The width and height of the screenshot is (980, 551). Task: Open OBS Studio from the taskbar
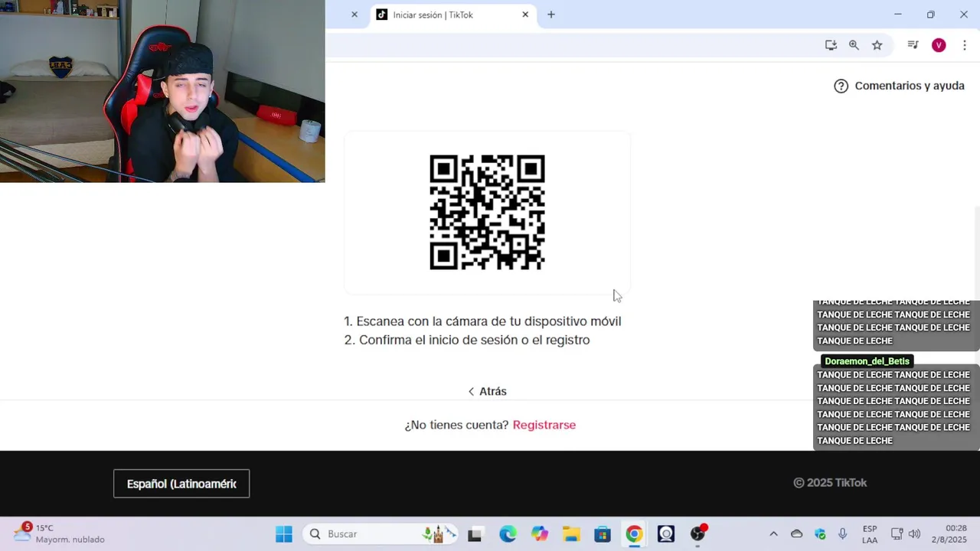(x=697, y=534)
